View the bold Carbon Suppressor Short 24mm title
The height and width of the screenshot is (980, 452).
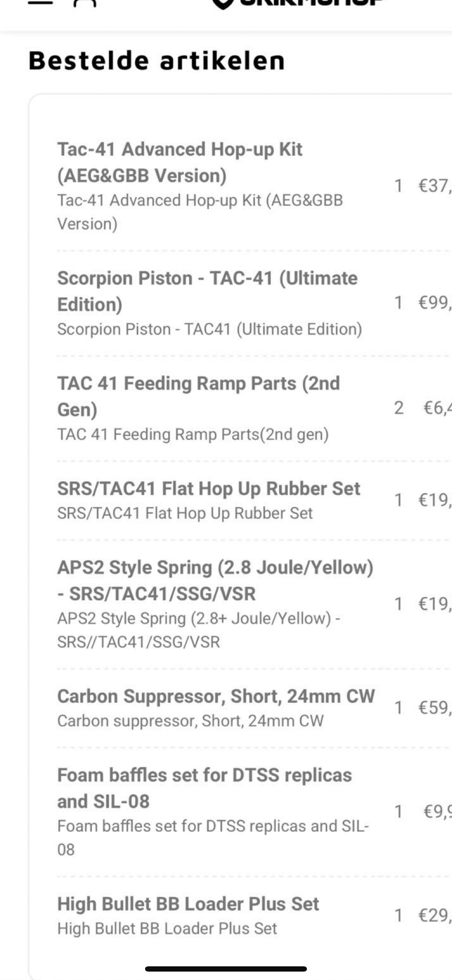tap(216, 696)
